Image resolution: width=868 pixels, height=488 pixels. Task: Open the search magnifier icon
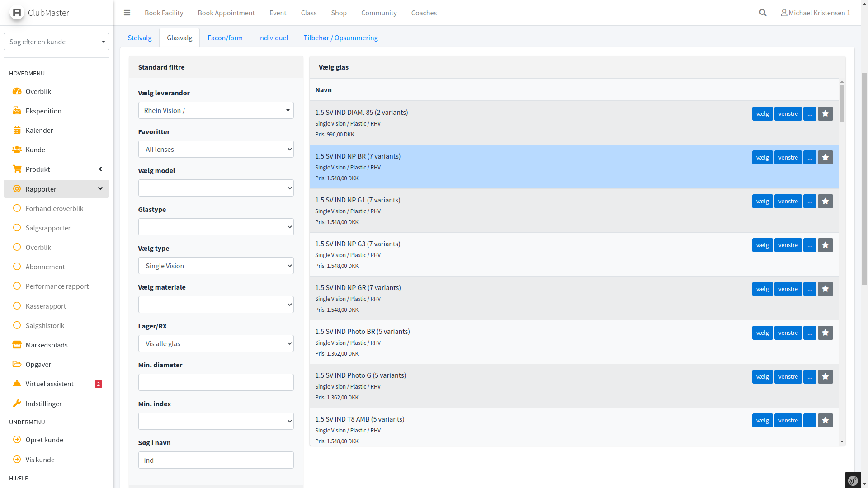(x=763, y=13)
